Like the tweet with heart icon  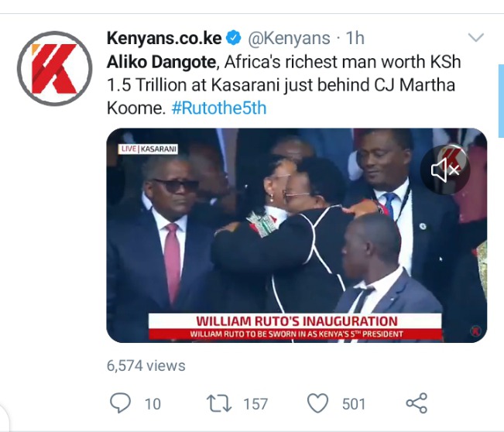pyautogui.click(x=318, y=403)
